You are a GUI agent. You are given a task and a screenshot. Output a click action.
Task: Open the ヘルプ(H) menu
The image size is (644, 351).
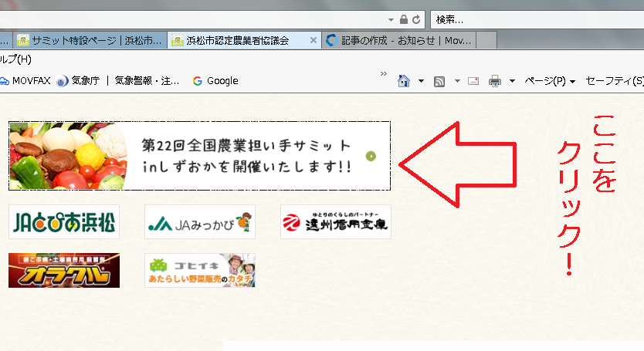tap(15, 59)
